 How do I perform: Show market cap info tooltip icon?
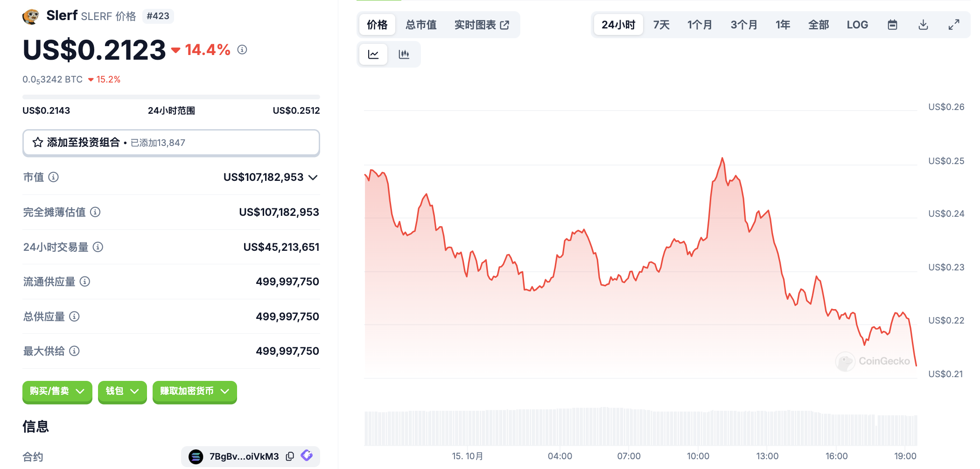pos(54,177)
